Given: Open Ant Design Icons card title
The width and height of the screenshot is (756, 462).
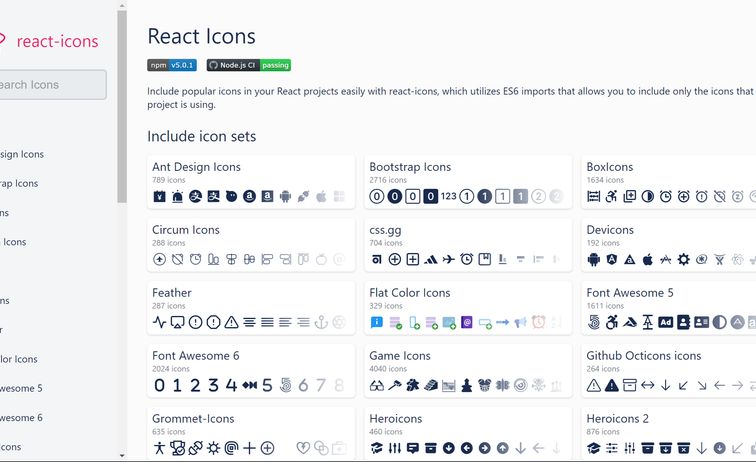Looking at the screenshot, I should pos(196,167).
